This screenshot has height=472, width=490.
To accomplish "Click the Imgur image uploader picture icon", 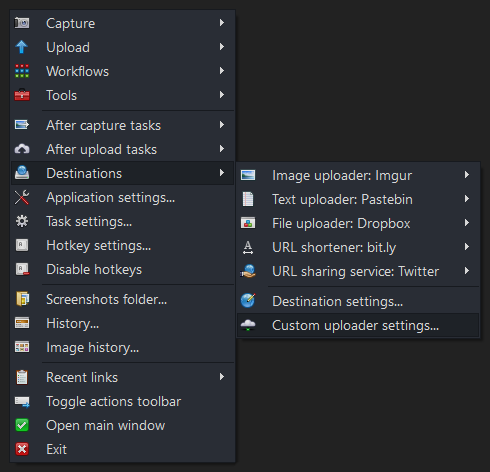I will [x=248, y=175].
